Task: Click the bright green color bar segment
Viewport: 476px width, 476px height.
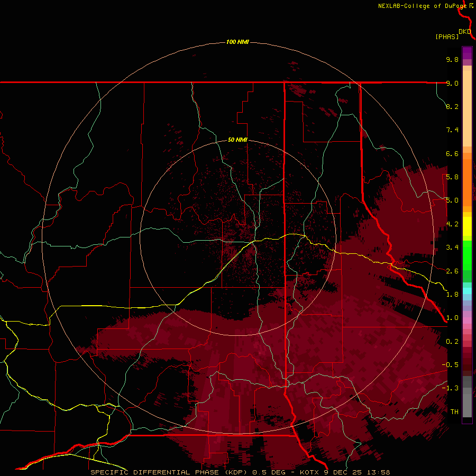Action: (x=467, y=255)
